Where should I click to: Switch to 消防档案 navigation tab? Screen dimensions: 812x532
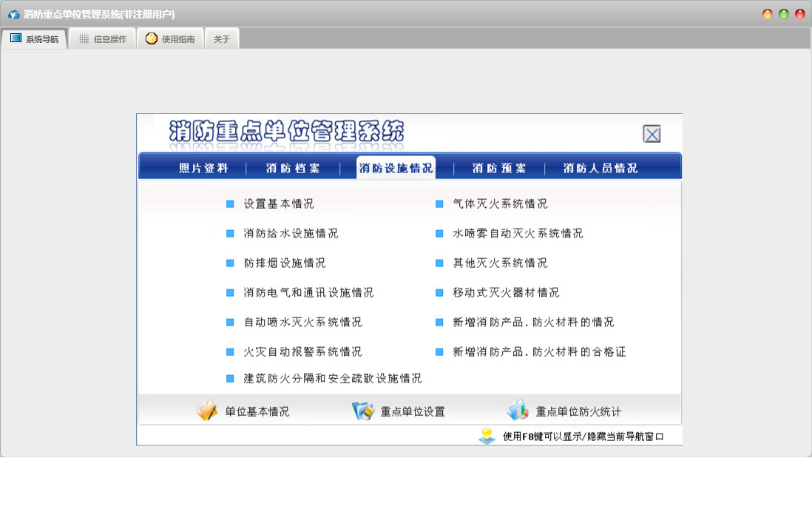pyautogui.click(x=293, y=169)
